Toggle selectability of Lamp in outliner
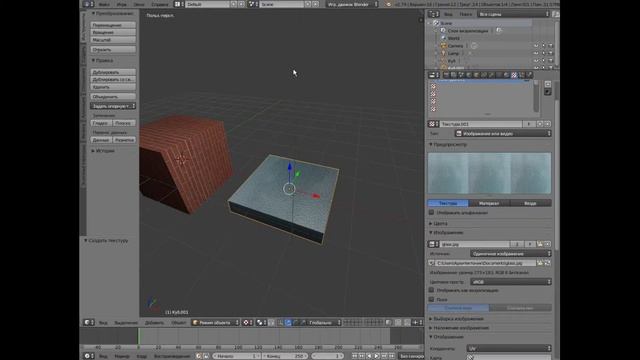The image size is (640, 360). (x=543, y=53)
